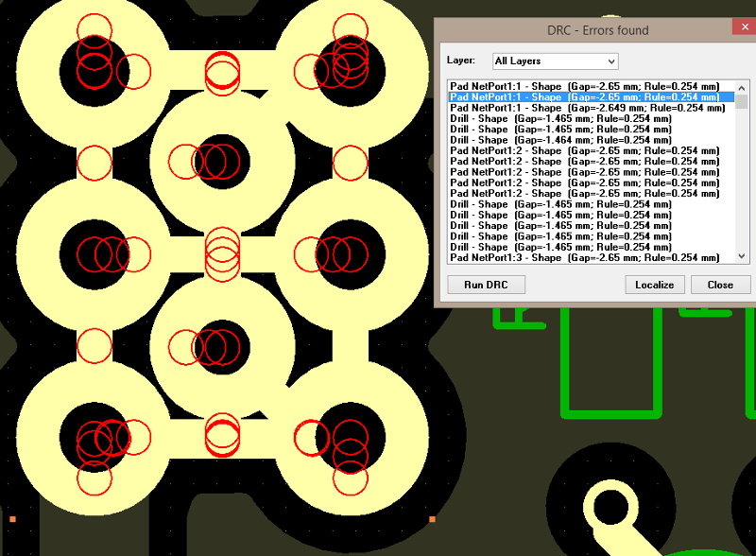The width and height of the screenshot is (756, 556).
Task: Select the first Pad NetPort1:2 - Shape error row
Action: 592,150
